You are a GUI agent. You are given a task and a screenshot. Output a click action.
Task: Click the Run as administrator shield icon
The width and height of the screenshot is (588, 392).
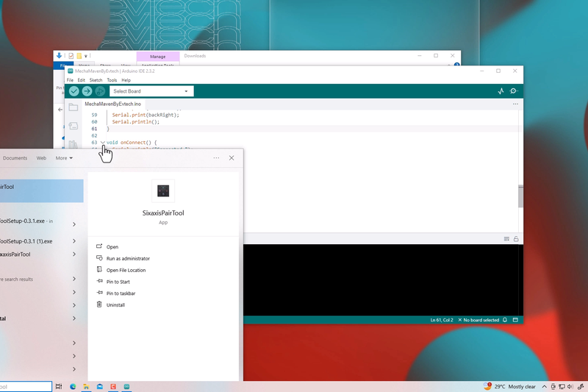pos(99,258)
